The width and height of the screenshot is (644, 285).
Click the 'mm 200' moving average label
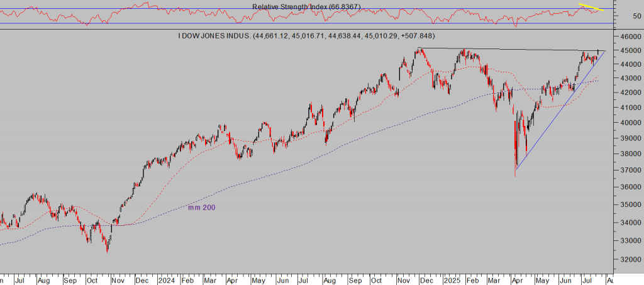point(202,208)
